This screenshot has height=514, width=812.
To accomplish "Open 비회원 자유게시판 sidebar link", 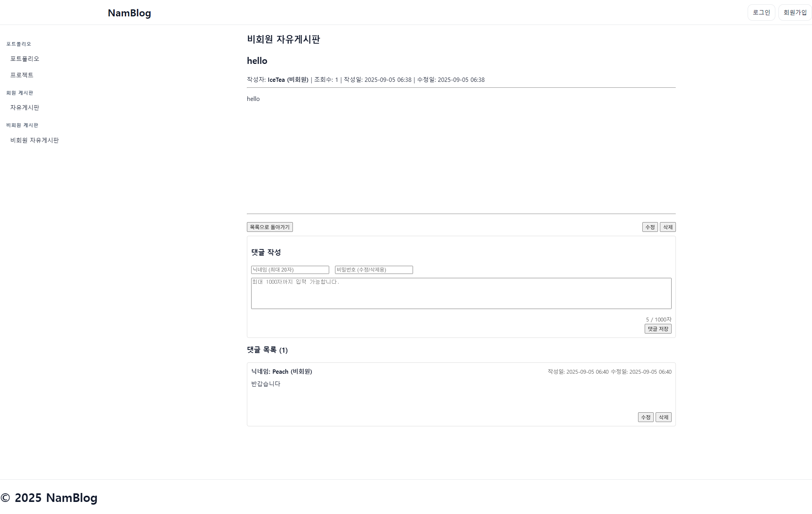I will point(34,140).
